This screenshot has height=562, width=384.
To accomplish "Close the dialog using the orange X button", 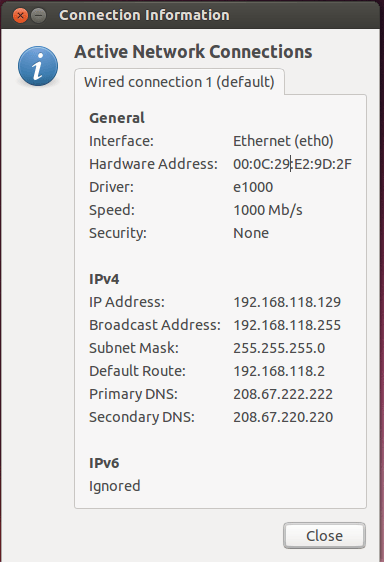I will point(20,16).
